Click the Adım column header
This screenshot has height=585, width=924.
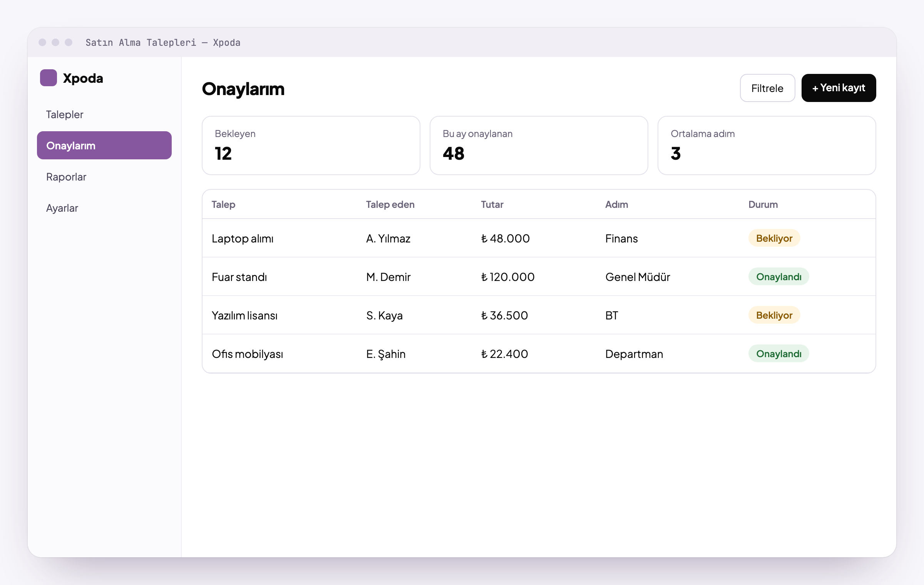pyautogui.click(x=616, y=204)
